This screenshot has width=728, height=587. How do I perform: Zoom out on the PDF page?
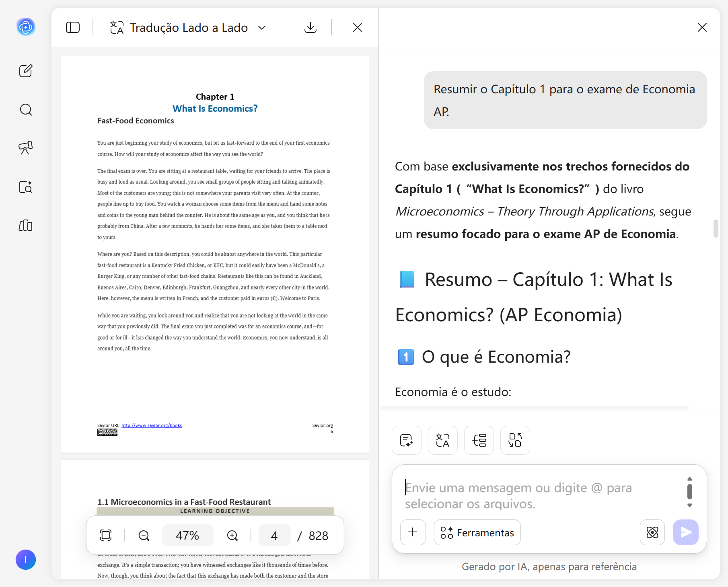tap(144, 535)
